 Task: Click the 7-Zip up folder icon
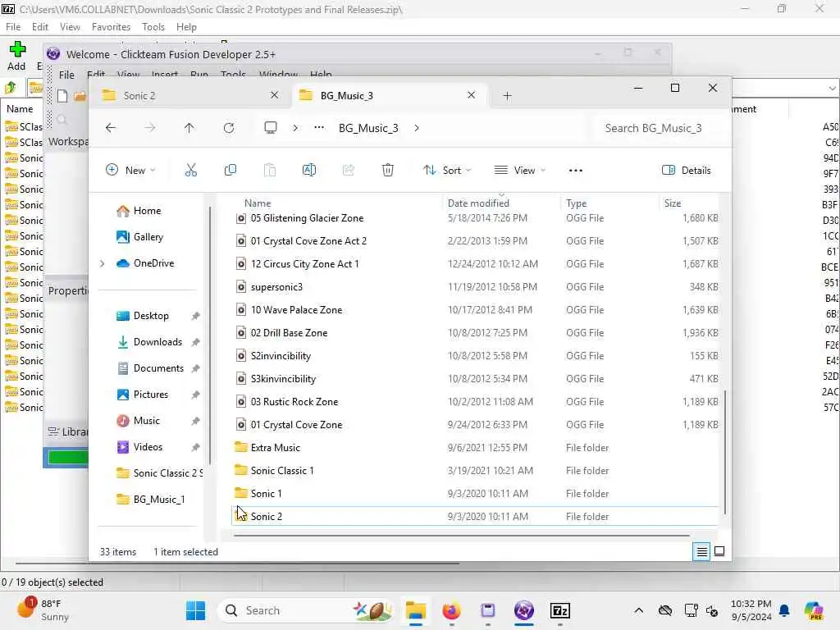(x=11, y=87)
